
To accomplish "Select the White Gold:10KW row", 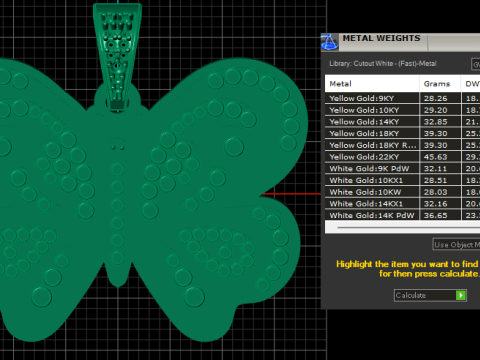I will click(x=402, y=192).
